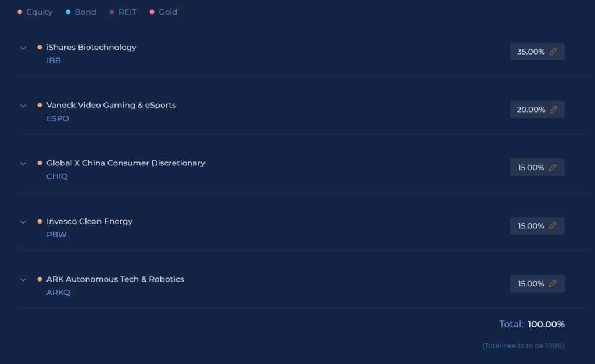Select the Equity legend item
This screenshot has height=364, width=595.
tap(35, 12)
